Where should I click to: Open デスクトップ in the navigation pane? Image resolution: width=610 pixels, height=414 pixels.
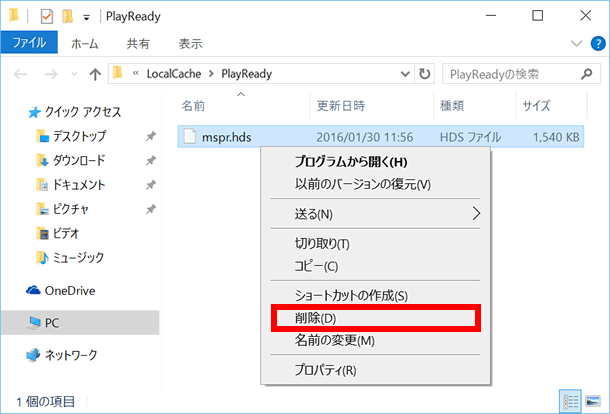click(x=70, y=136)
